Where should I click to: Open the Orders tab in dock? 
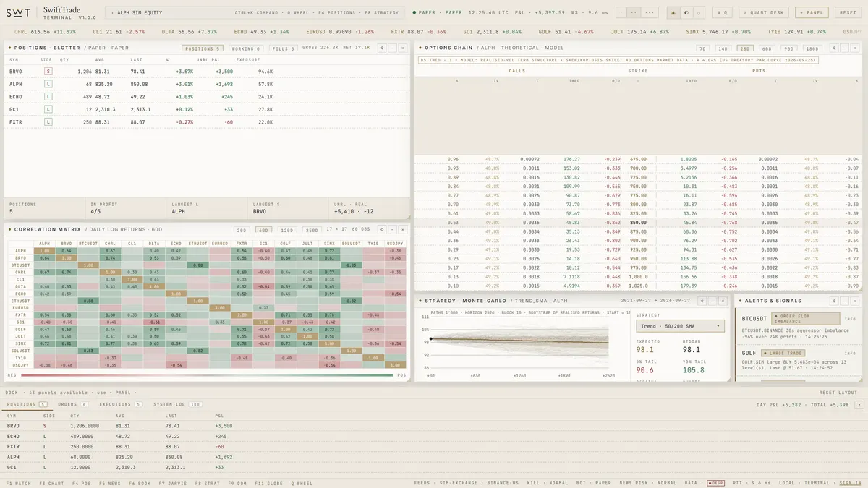click(x=72, y=404)
